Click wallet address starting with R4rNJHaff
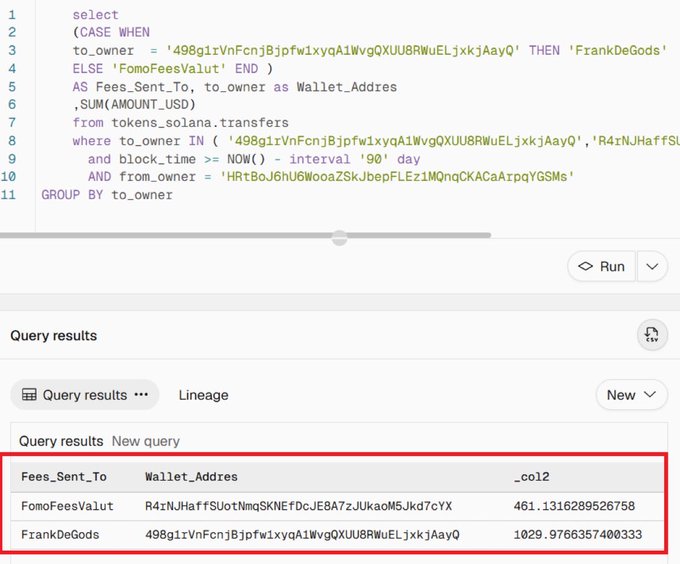 click(298, 506)
